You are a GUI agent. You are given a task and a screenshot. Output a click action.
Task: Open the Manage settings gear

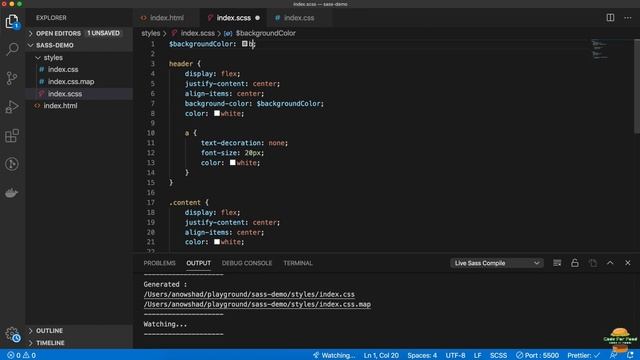[12, 334]
